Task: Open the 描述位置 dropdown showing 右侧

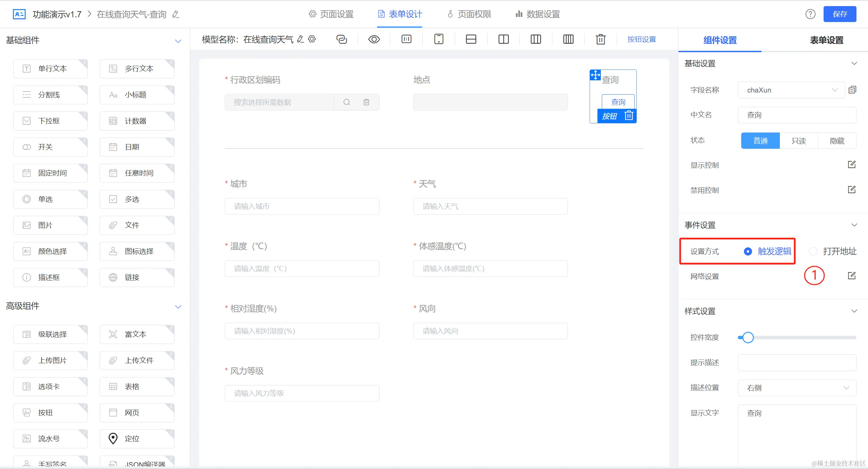Action: click(x=797, y=388)
